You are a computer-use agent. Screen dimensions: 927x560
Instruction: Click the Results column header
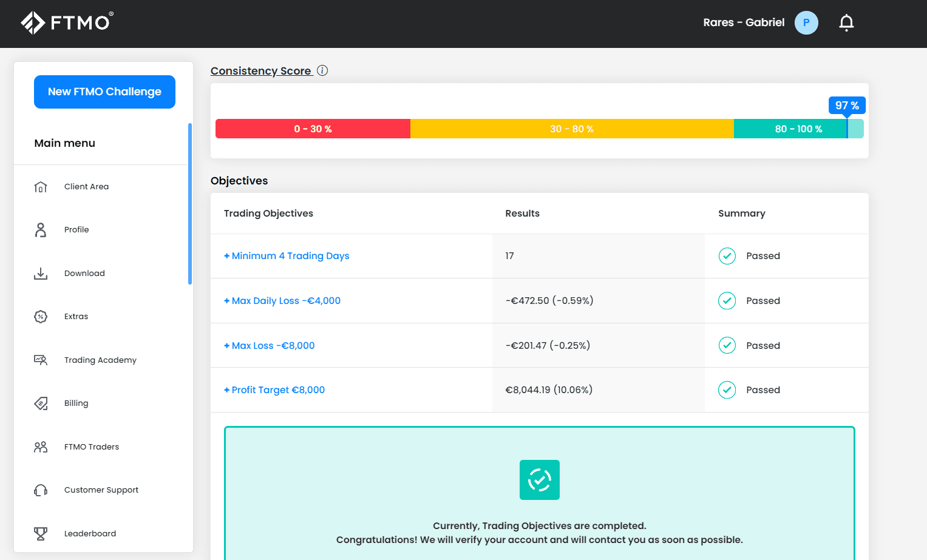(x=522, y=214)
